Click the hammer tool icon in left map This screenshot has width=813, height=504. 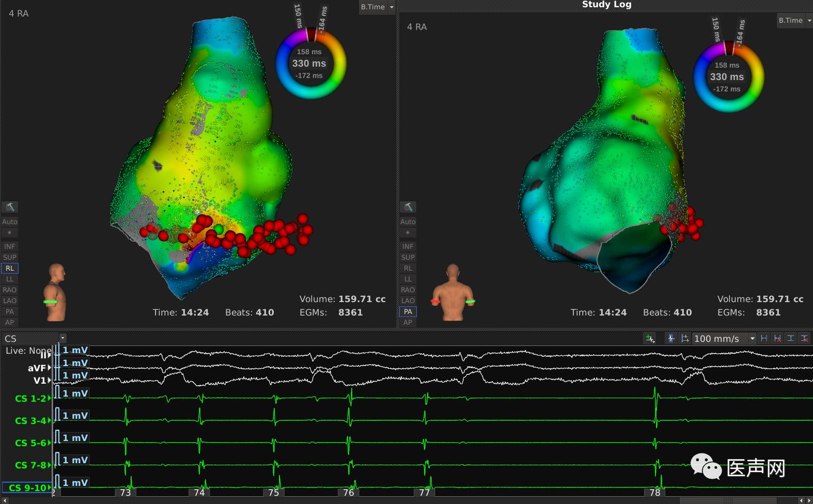[10, 207]
